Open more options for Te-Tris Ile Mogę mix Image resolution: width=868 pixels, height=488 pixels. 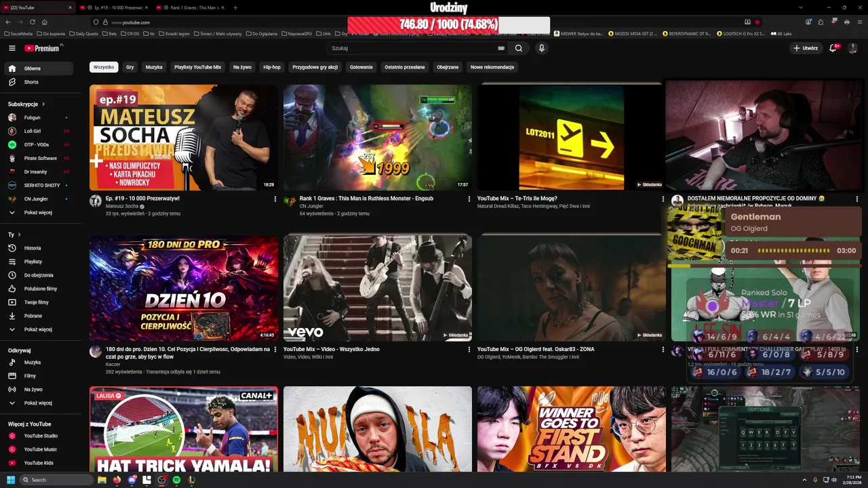click(663, 199)
